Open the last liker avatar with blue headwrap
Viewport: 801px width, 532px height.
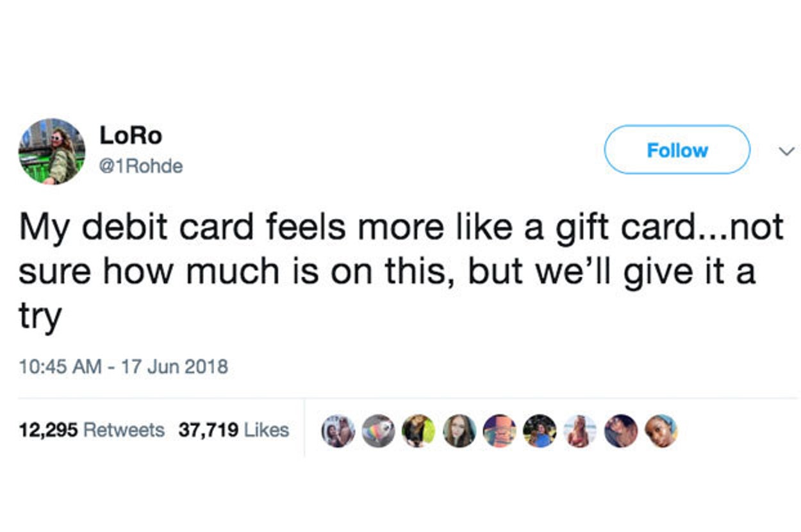click(661, 431)
